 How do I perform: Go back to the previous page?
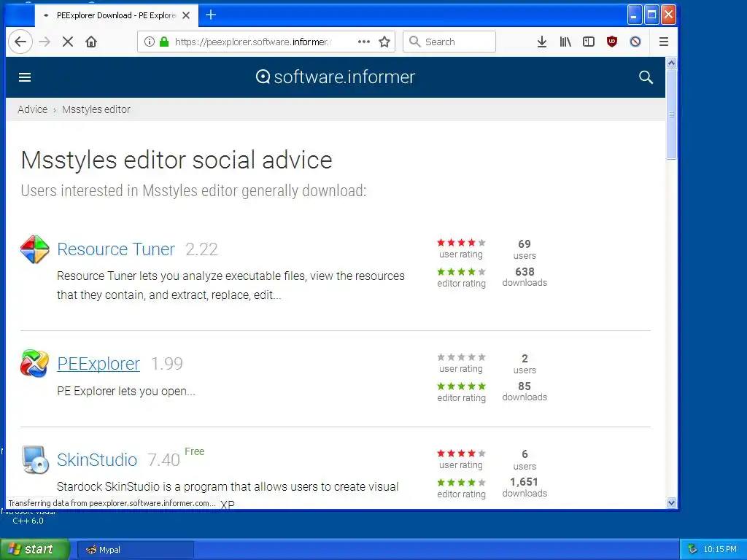coord(20,42)
